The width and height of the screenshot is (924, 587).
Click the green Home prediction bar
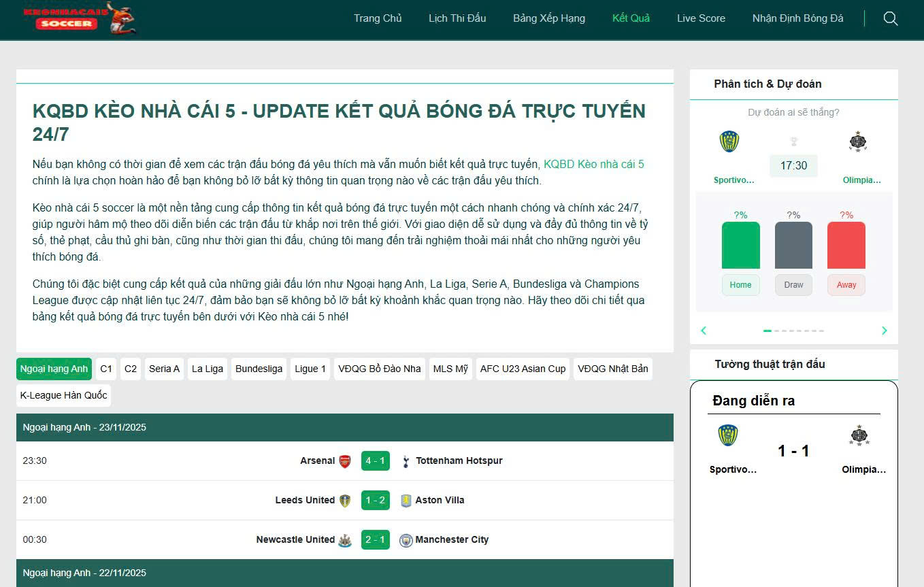pos(740,245)
